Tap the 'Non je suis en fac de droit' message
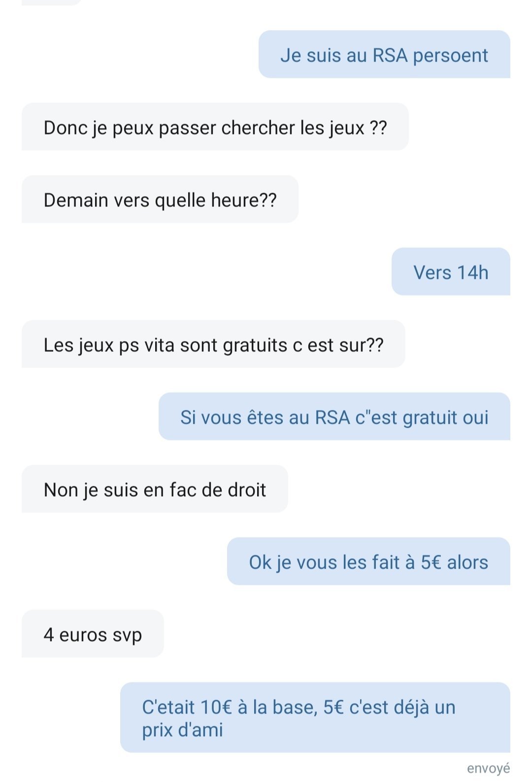 pos(155,489)
